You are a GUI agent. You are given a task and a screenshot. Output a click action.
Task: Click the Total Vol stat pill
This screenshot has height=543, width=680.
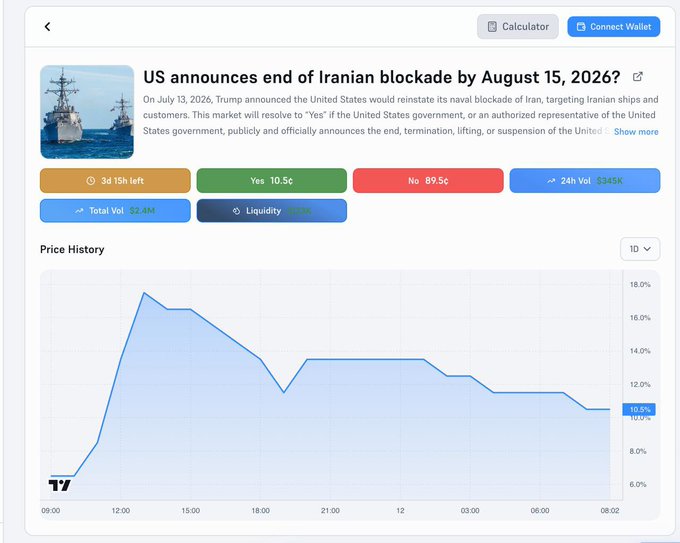pos(115,211)
